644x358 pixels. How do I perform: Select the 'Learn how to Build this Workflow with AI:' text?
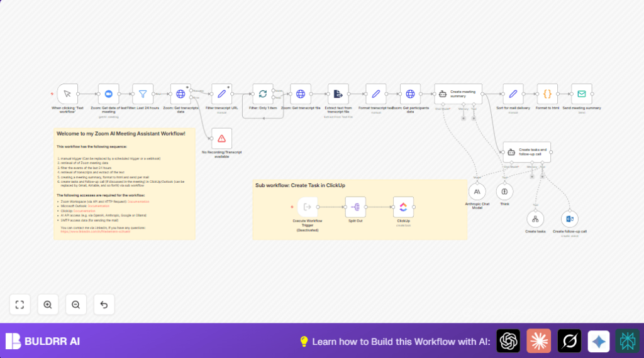[x=401, y=342]
